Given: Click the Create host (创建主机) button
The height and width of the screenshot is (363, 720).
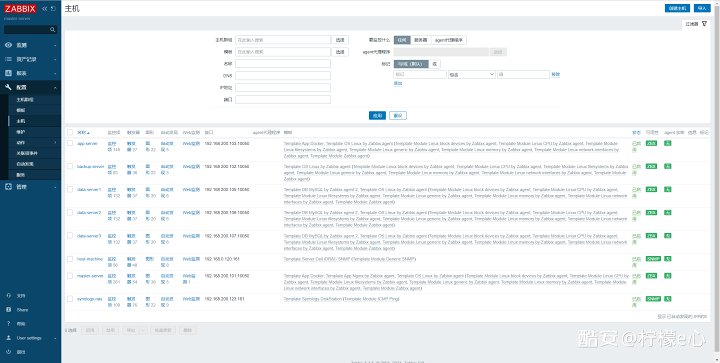Looking at the screenshot, I should point(677,8).
